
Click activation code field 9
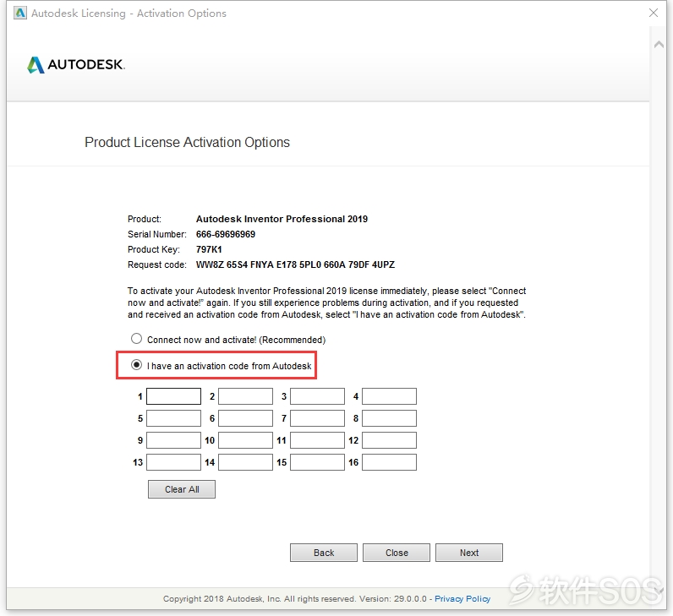point(174,440)
